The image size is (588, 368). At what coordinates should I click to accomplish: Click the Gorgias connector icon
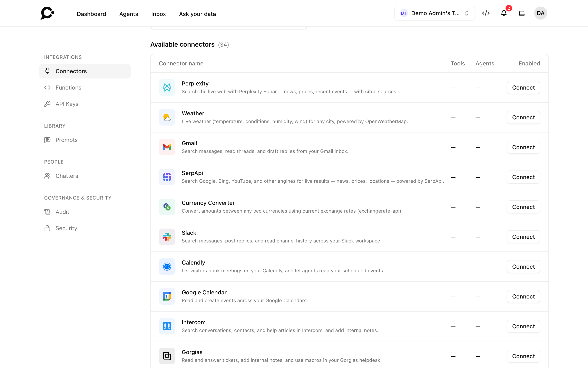(x=167, y=356)
